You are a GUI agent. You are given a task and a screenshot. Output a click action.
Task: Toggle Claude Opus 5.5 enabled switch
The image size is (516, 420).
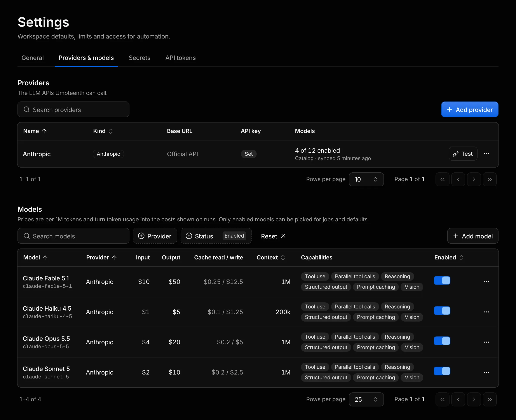(442, 341)
